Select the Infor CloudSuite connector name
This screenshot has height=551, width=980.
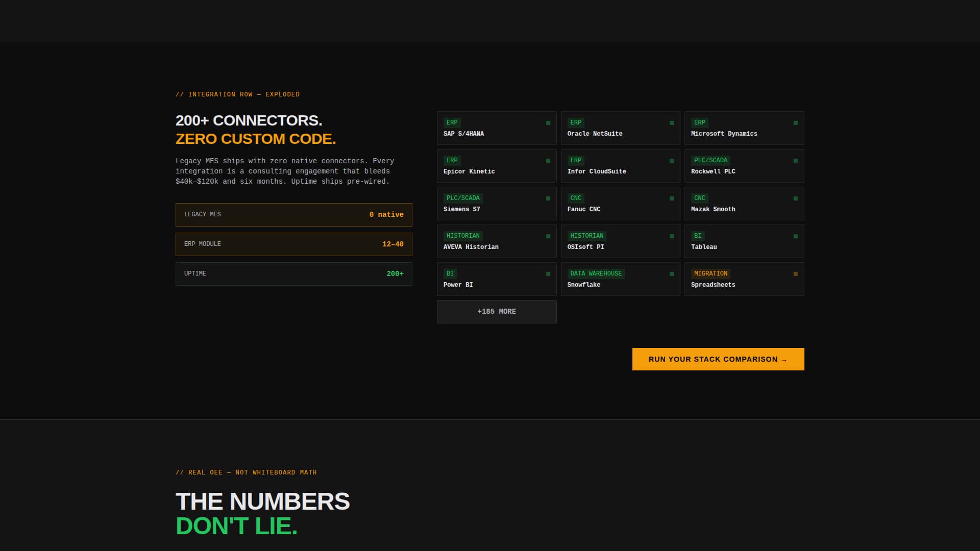coord(597,171)
